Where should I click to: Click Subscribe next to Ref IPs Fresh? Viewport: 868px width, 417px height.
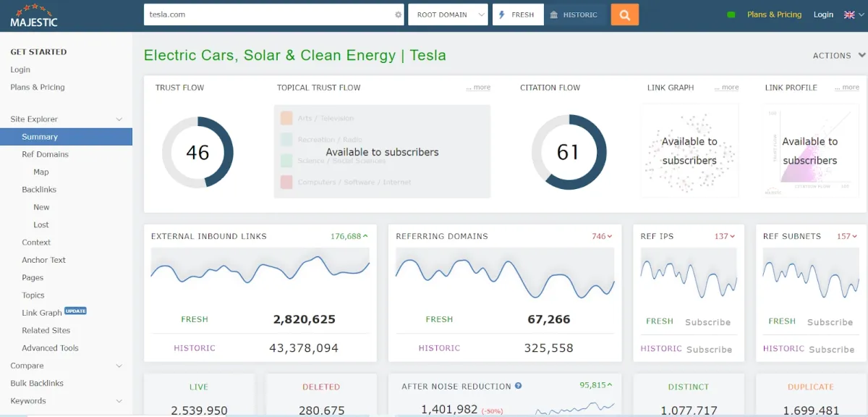tap(708, 322)
